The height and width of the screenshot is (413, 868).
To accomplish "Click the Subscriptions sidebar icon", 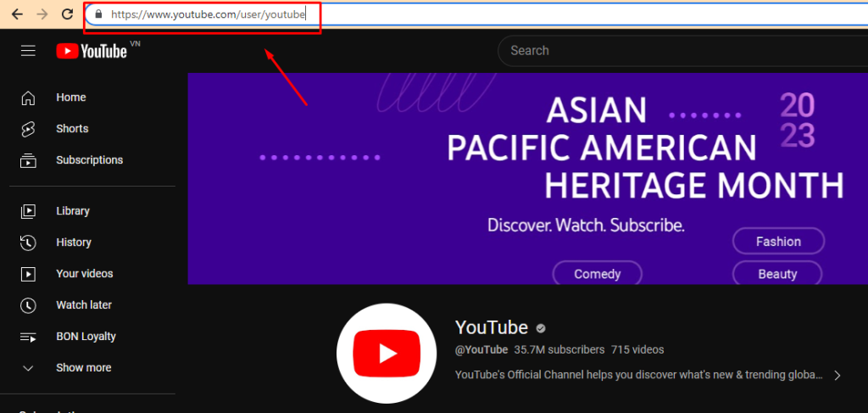I will (x=28, y=160).
